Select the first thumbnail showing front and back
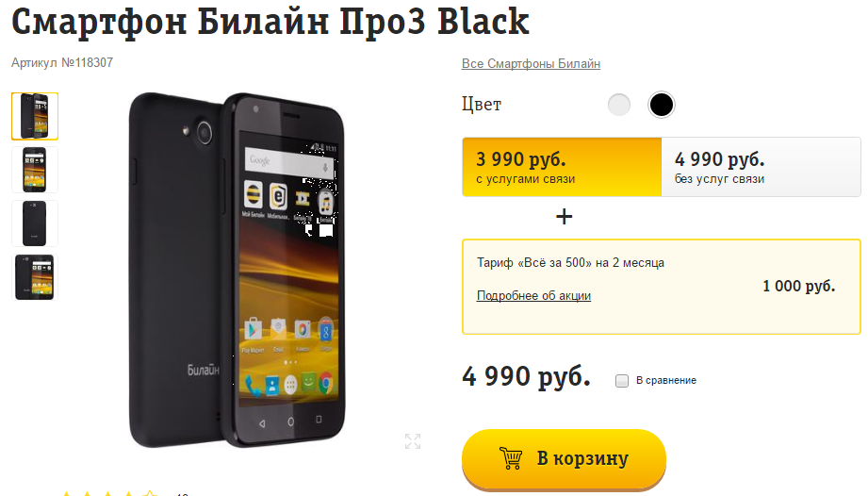This screenshot has width=868, height=496. 35,116
